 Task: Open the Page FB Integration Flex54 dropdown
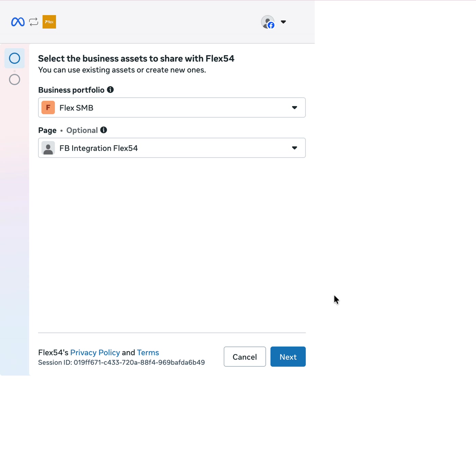[172, 148]
